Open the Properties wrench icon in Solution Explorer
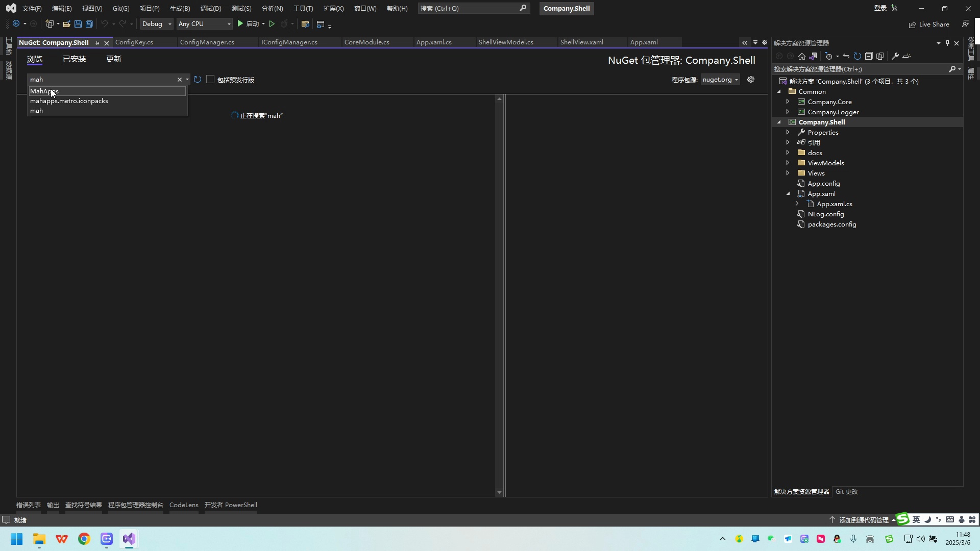This screenshot has width=980, height=551. pos(896,56)
